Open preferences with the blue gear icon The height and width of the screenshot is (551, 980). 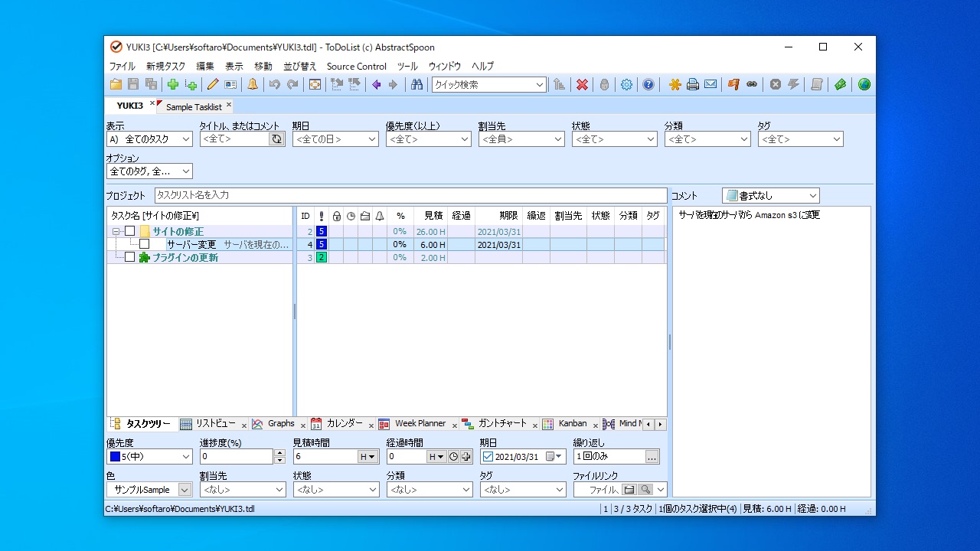tap(626, 84)
